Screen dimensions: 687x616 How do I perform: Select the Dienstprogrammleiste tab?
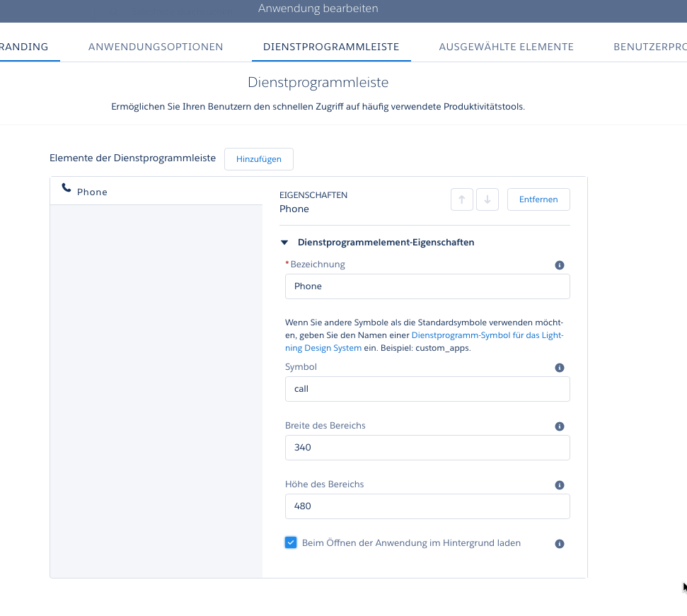coord(331,47)
